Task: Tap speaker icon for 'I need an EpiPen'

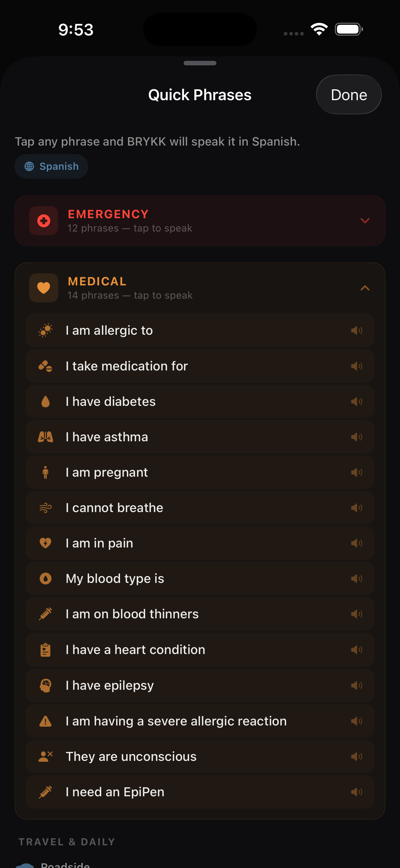Action: [356, 791]
